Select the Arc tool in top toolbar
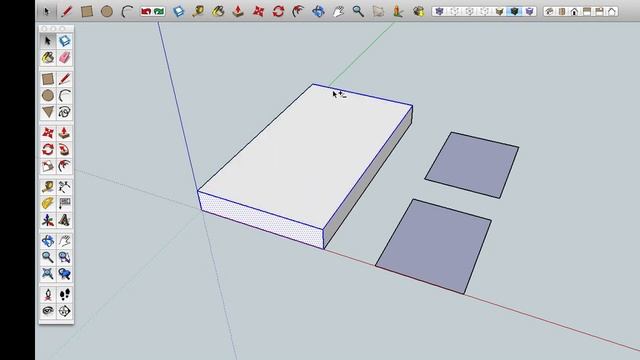640x360 pixels. 127,11
